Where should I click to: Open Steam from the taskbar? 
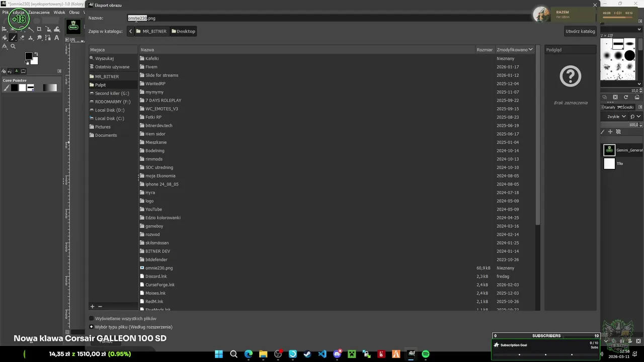(307, 354)
